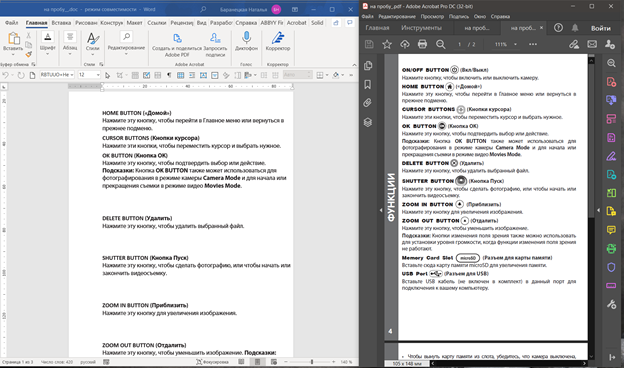The height and width of the screenshot is (368, 624).
Task: Open the page thumbnails panel in Acrobat
Action: (x=368, y=66)
